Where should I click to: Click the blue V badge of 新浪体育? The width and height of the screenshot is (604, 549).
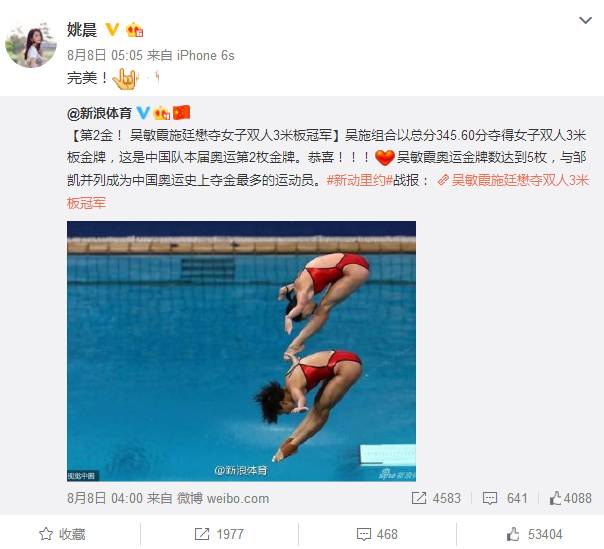(x=143, y=112)
